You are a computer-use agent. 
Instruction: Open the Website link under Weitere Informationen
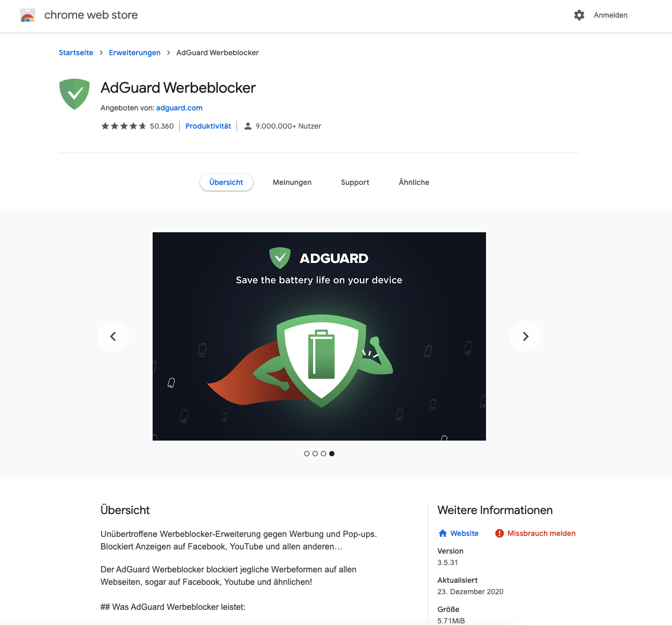pyautogui.click(x=465, y=533)
